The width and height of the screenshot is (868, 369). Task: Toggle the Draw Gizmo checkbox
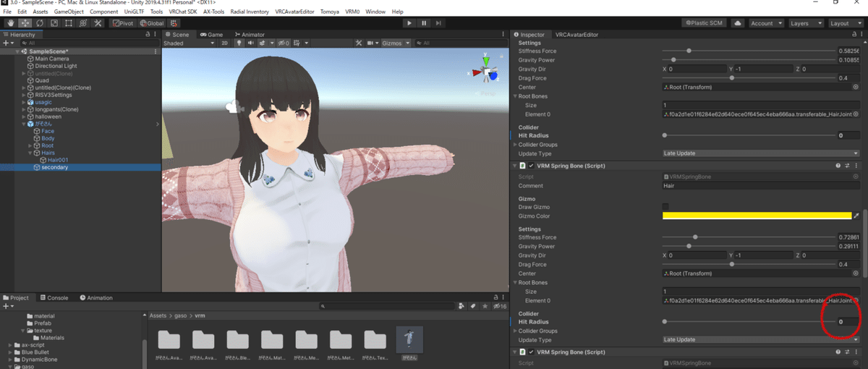click(x=665, y=207)
